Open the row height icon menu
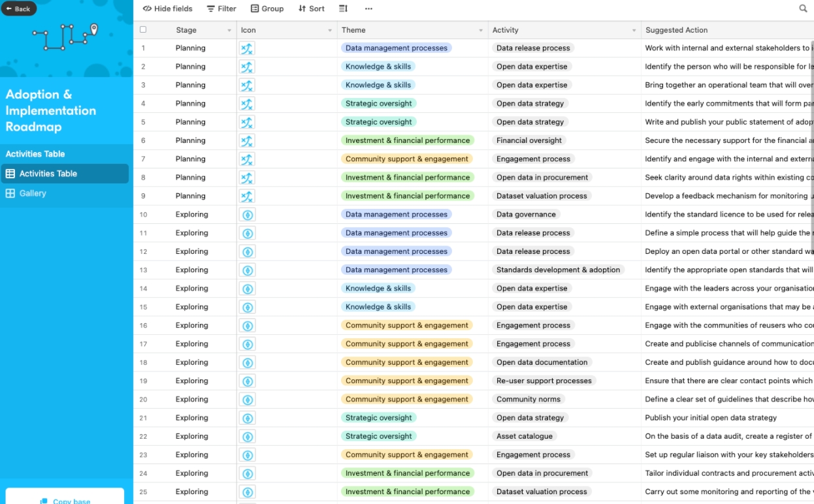 point(343,8)
